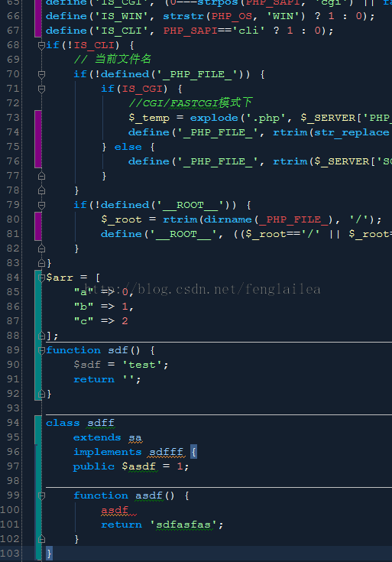Click line number 100 in gutter
Viewport: 392px width, 562px height.
pos(10,510)
